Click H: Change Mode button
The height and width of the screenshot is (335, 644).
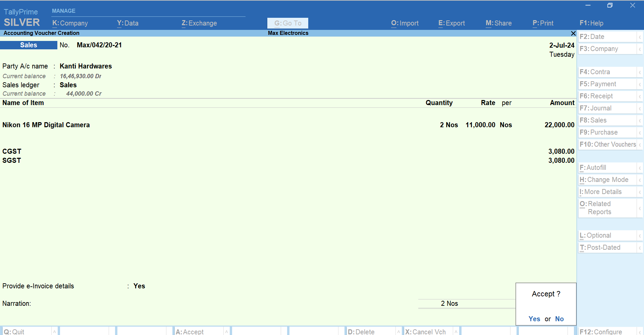click(x=607, y=180)
